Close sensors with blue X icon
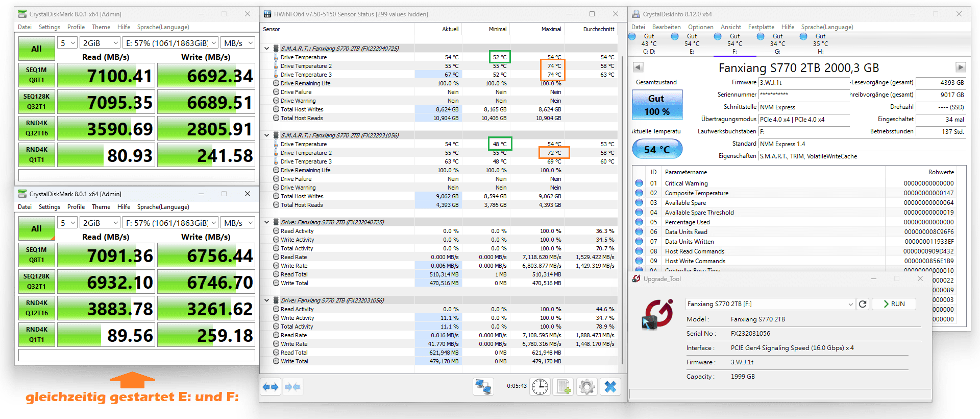 (610, 387)
